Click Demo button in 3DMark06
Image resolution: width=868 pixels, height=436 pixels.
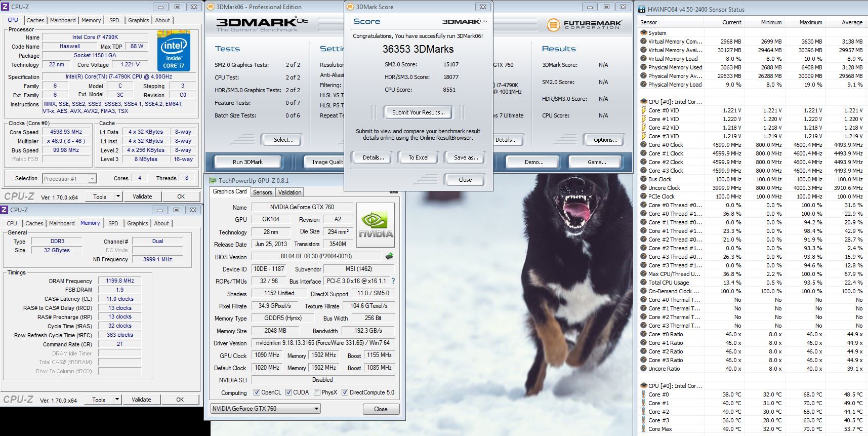[534, 162]
